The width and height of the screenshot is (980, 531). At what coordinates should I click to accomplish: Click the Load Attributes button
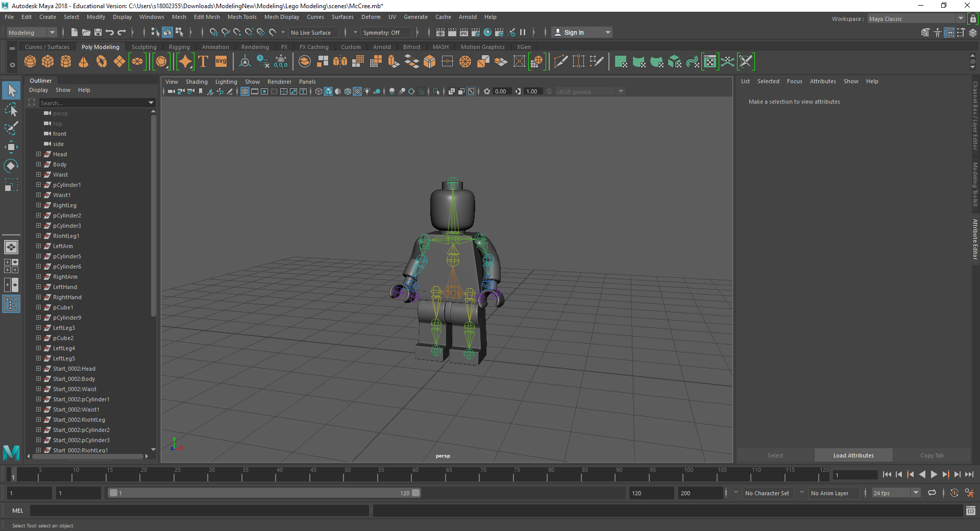(853, 455)
